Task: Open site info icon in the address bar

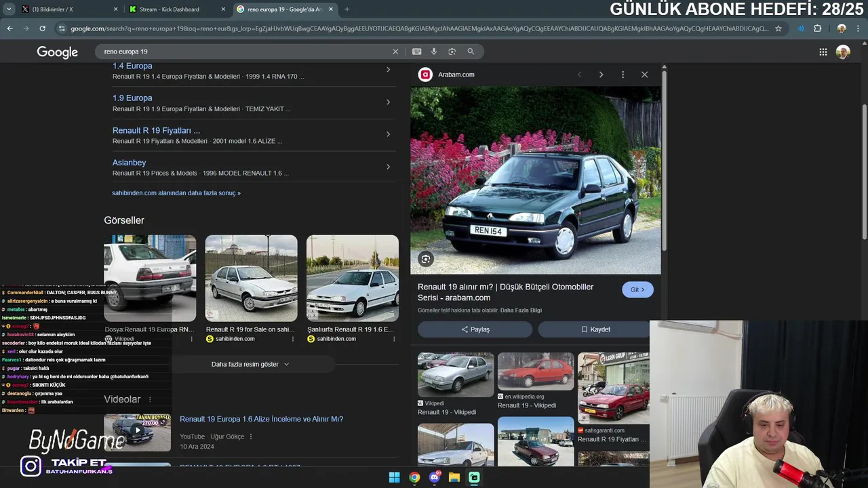Action: click(62, 28)
